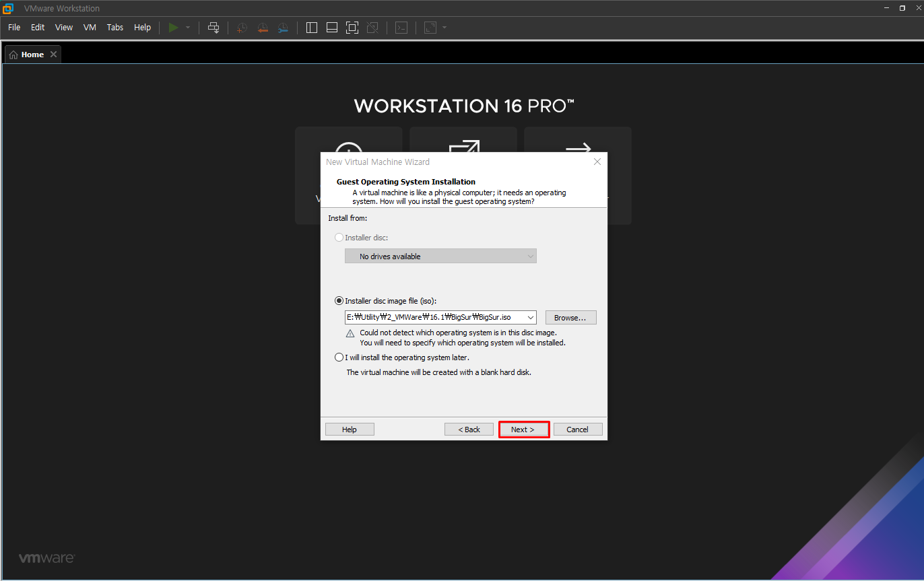Open the View menu
924x581 pixels.
(64, 28)
